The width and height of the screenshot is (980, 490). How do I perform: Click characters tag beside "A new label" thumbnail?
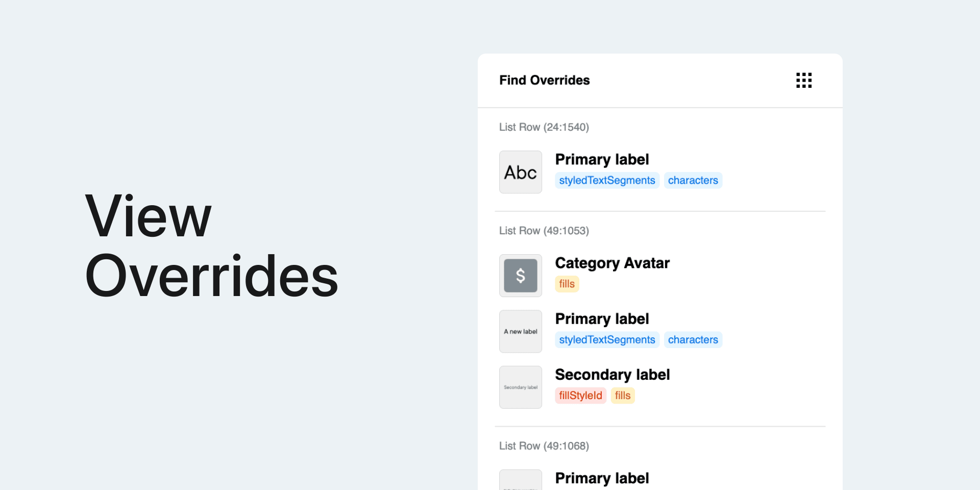tap(693, 339)
